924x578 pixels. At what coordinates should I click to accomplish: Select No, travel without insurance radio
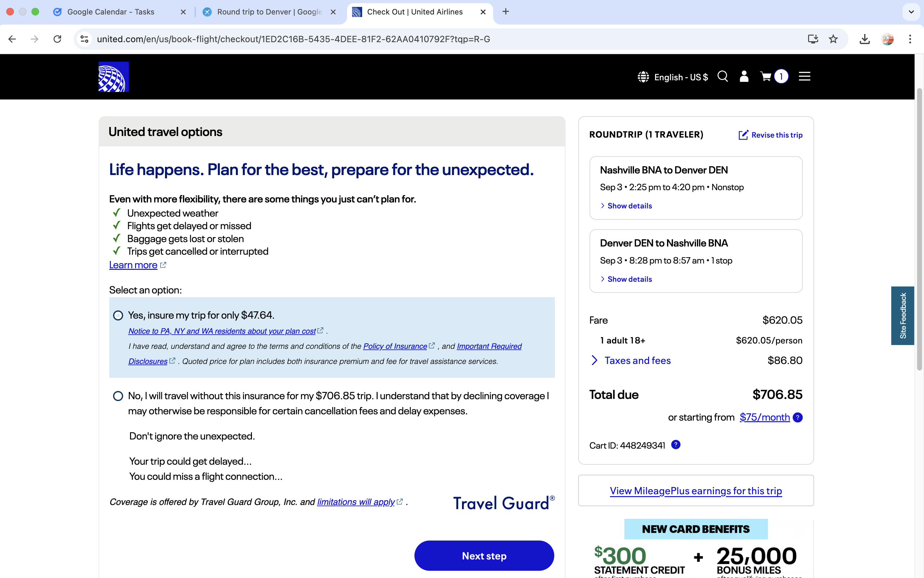tap(118, 396)
